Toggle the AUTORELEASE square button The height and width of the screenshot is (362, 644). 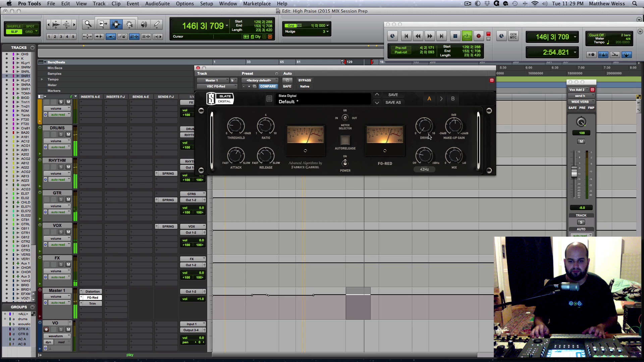[345, 140]
